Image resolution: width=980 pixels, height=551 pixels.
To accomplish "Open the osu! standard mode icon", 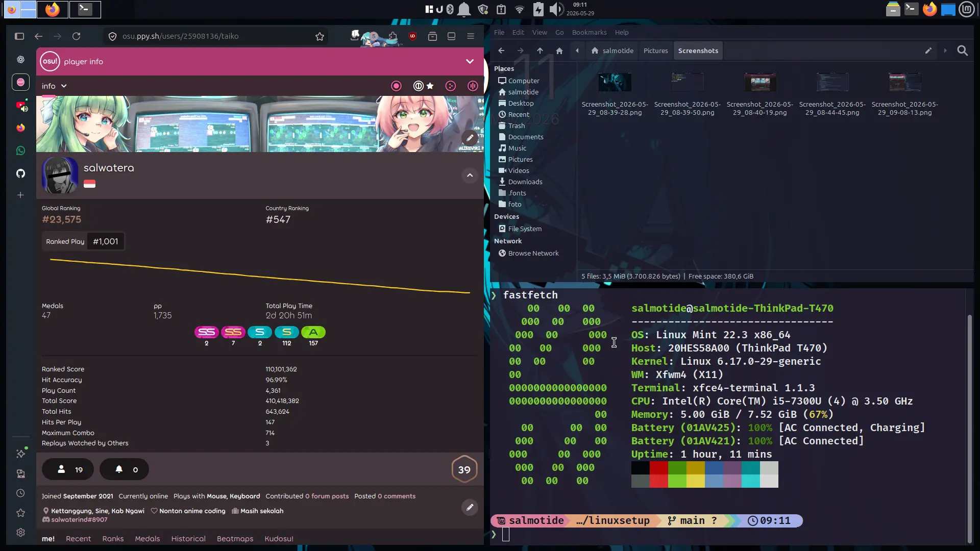I will [396, 86].
